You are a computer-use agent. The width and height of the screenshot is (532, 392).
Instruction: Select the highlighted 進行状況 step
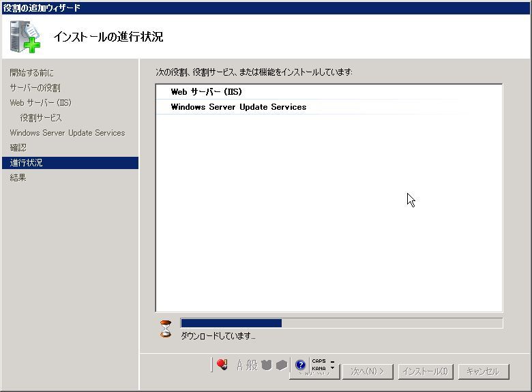pos(70,163)
